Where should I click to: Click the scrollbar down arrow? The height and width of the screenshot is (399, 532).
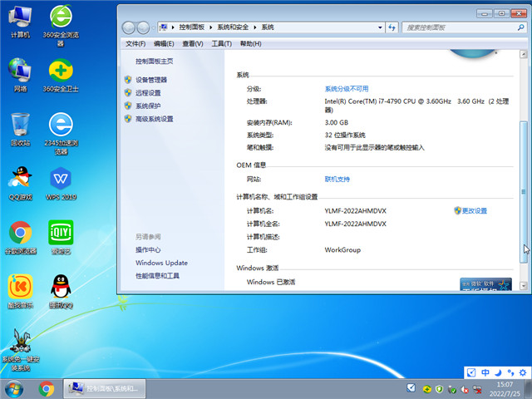coord(523,286)
